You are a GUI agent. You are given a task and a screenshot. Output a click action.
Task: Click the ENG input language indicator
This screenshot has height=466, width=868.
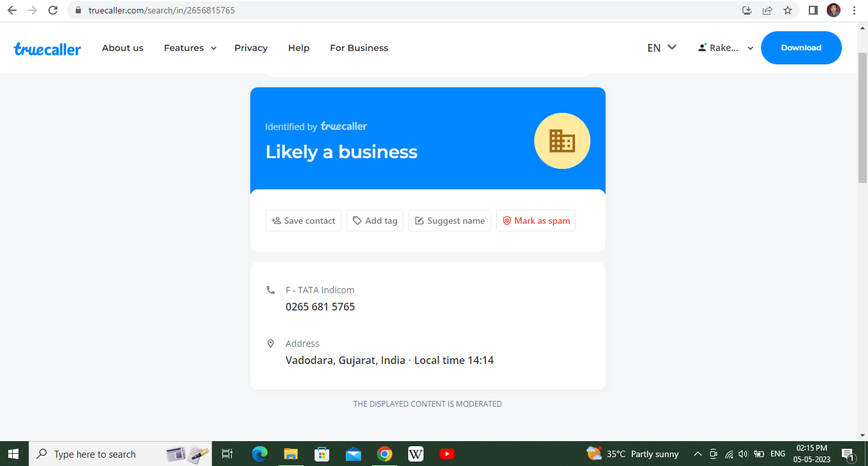[778, 454]
